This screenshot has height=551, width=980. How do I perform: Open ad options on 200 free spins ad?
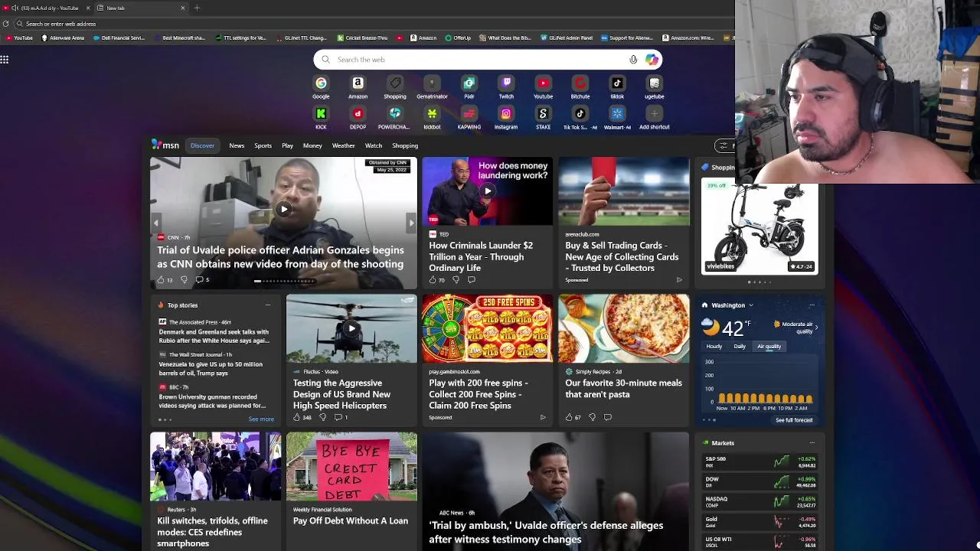543,417
